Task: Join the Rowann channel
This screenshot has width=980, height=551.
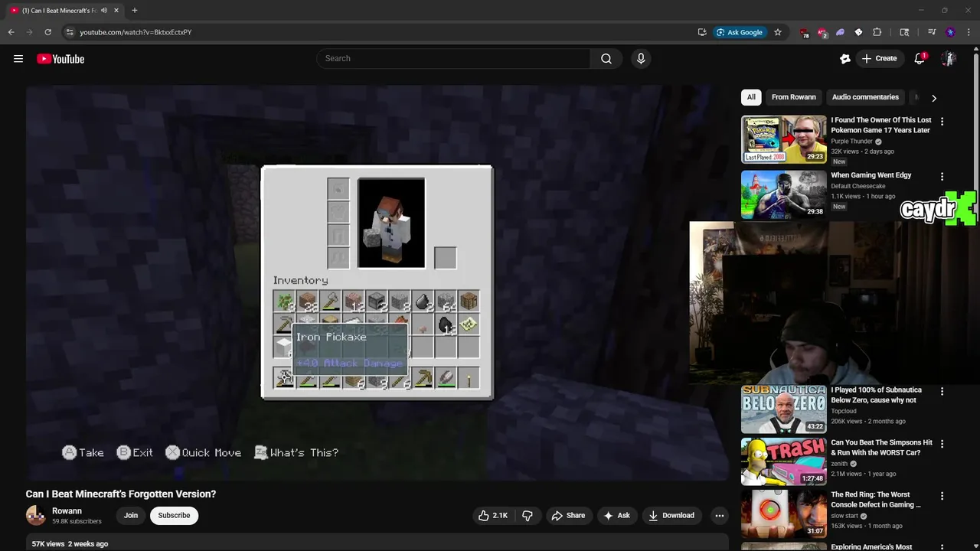Action: 131,516
